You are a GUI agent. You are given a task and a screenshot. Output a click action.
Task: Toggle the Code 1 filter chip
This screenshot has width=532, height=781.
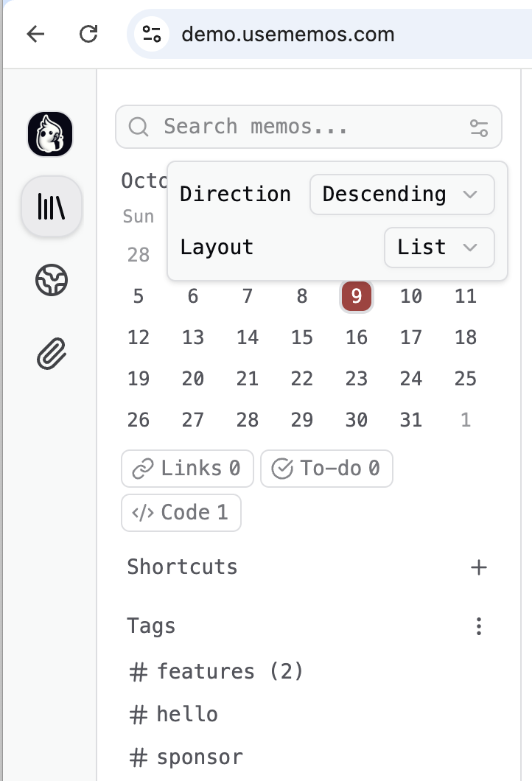click(181, 513)
